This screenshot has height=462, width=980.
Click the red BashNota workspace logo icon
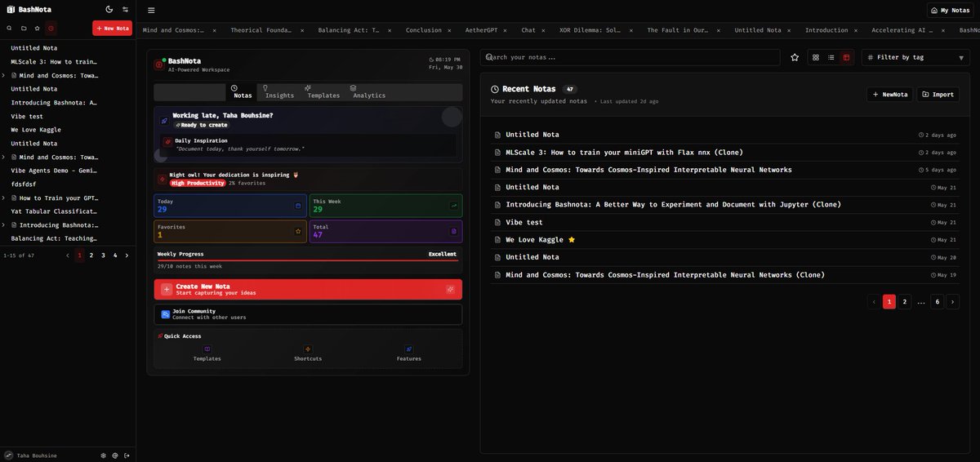coord(159,64)
